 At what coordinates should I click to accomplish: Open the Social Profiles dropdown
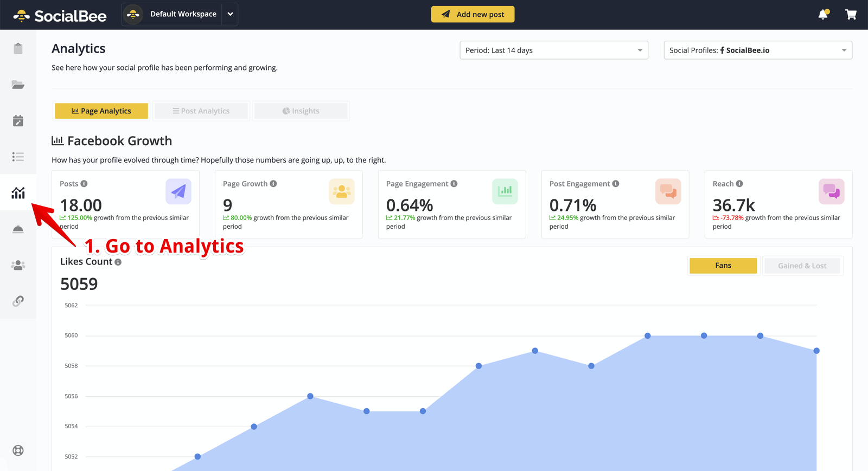click(758, 50)
